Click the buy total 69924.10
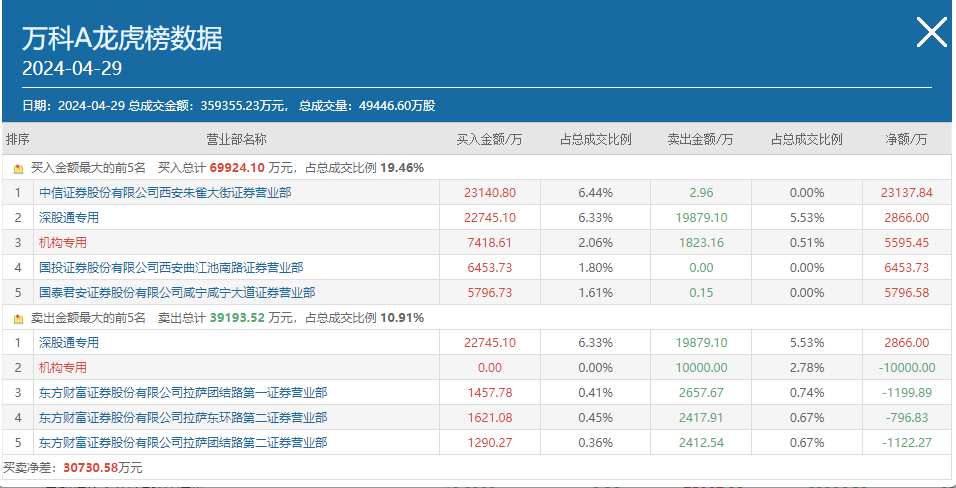Viewport: 956px width, 488px height. point(237,168)
